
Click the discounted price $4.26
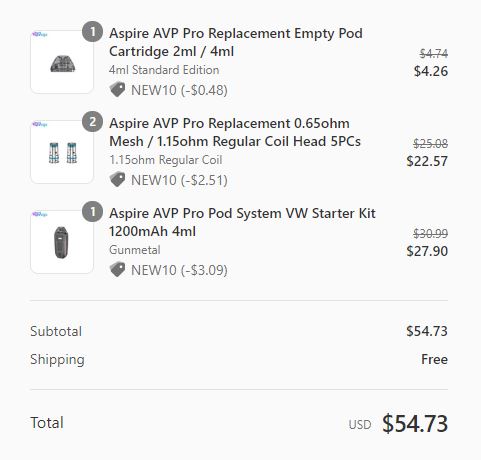click(x=431, y=71)
